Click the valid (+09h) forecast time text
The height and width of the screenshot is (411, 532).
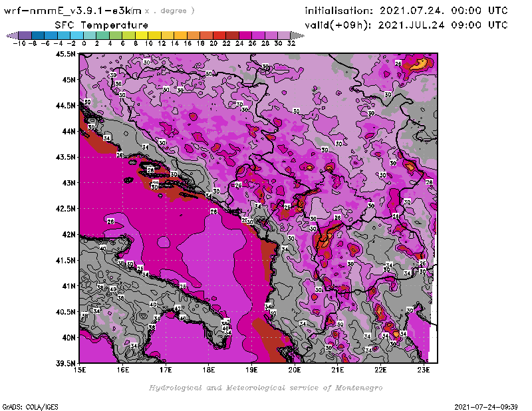click(406, 25)
